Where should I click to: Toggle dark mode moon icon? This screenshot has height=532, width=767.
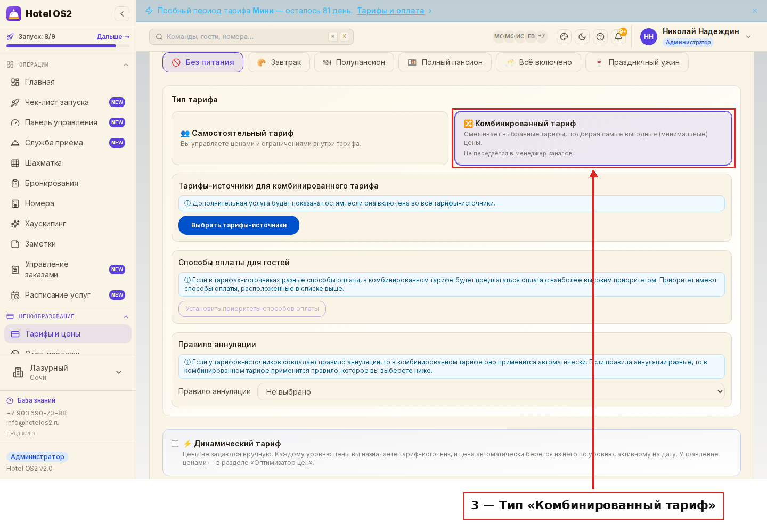tap(582, 37)
